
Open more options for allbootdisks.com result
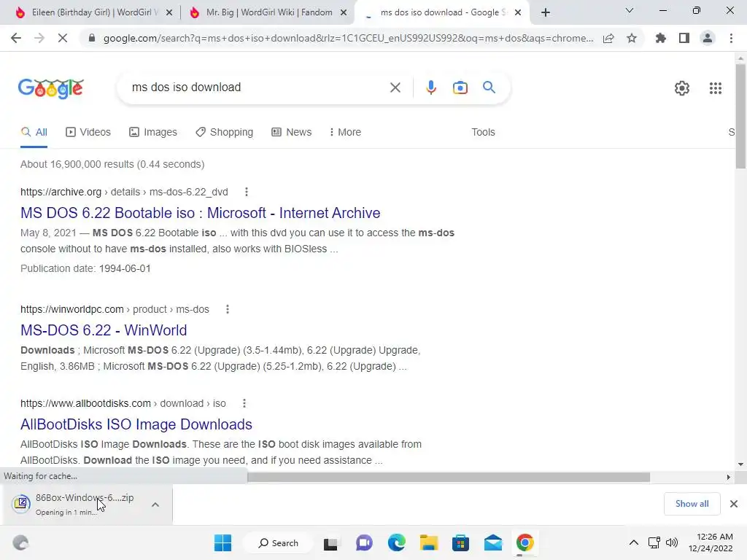coord(244,403)
